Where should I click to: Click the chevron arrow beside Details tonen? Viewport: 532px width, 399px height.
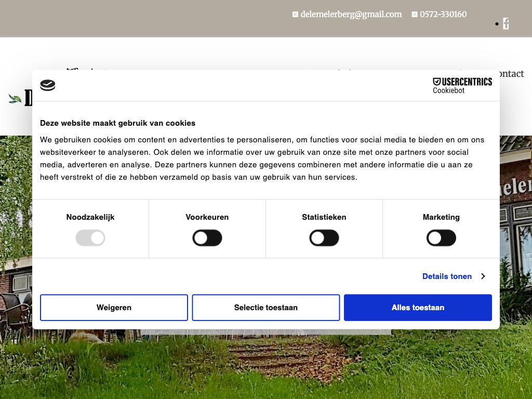point(483,276)
